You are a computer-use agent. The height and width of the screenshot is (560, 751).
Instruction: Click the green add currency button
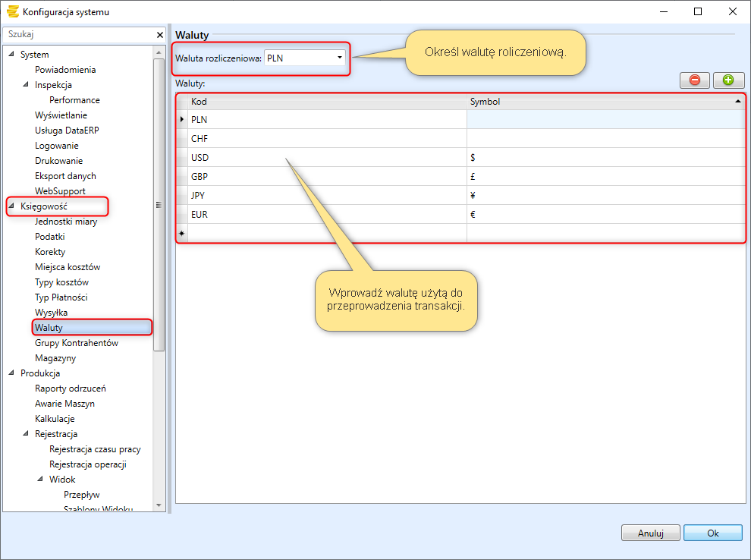[728, 80]
